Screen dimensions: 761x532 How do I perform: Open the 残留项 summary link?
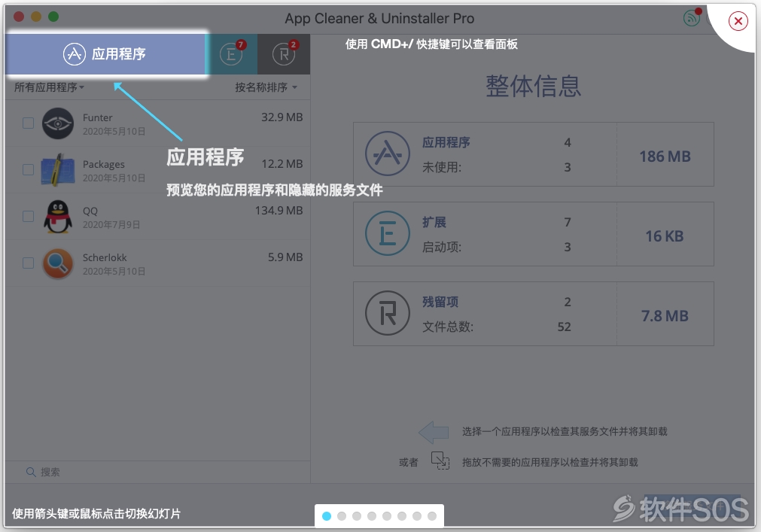440,302
